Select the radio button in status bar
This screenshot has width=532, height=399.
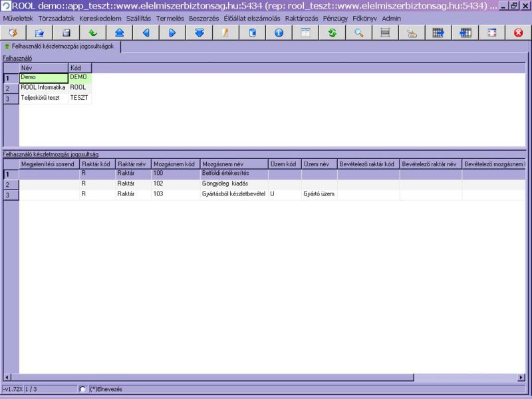[x=82, y=389]
